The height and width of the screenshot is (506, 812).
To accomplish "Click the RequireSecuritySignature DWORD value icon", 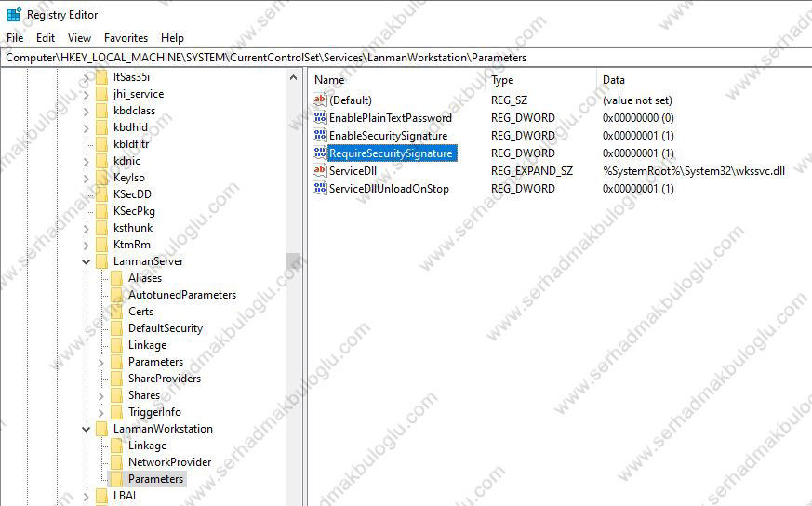I will click(320, 153).
